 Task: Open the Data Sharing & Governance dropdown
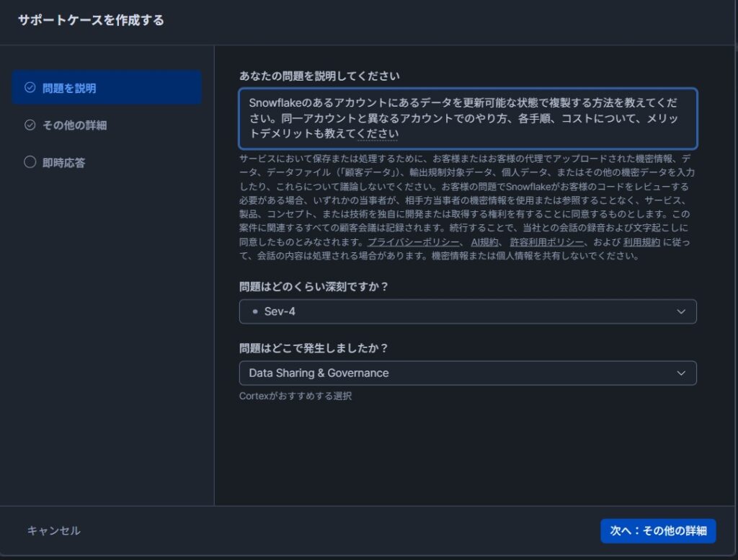(x=468, y=373)
